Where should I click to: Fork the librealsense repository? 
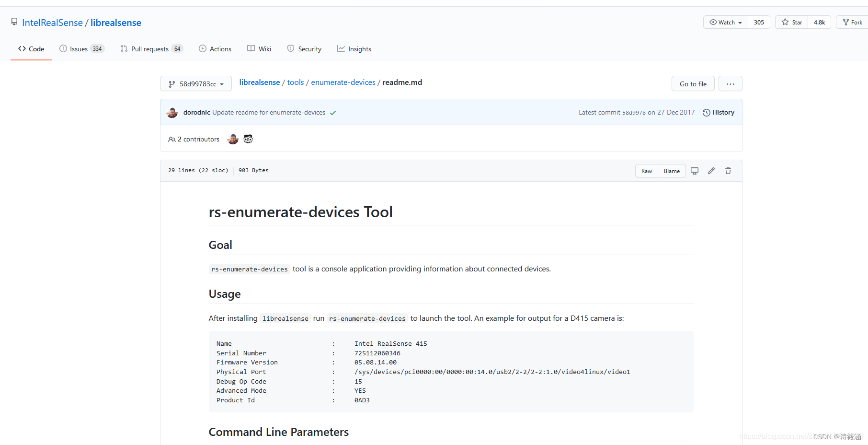[853, 22]
